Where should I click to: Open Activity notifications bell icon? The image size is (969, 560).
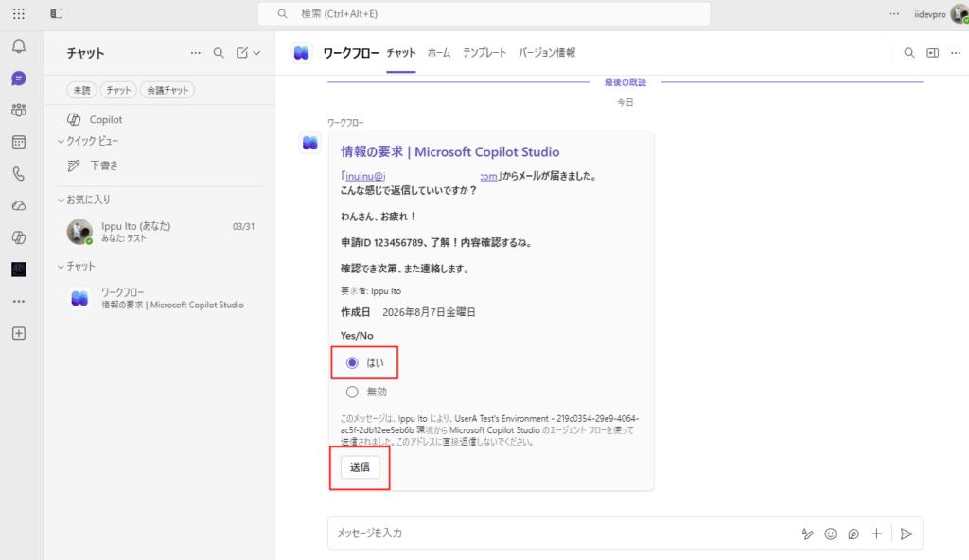[19, 46]
